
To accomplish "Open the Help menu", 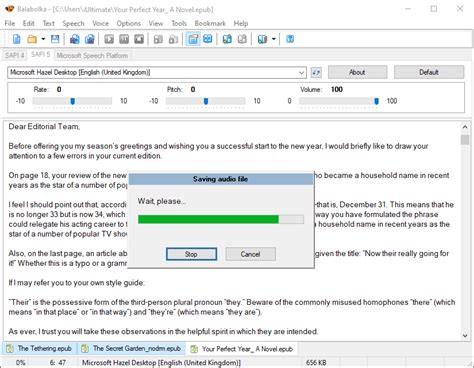I will (241, 24).
